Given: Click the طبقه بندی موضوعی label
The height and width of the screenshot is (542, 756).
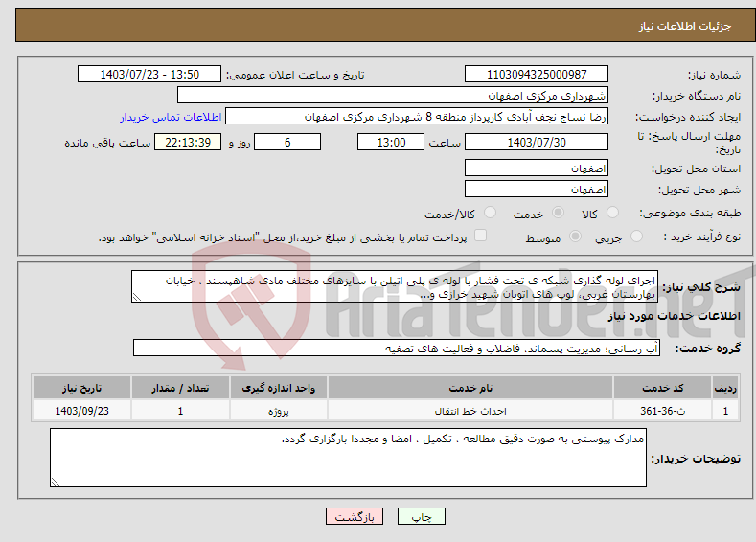Looking at the screenshot, I should pyautogui.click(x=690, y=213).
